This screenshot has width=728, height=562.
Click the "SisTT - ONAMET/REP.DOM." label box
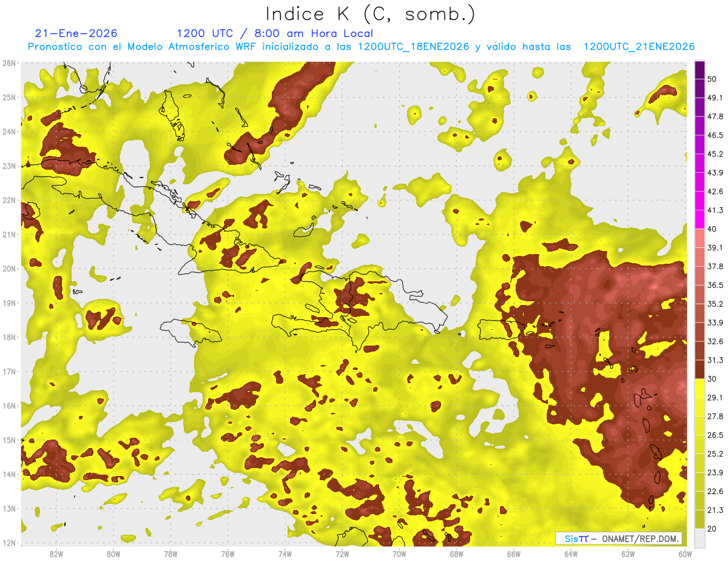click(619, 538)
